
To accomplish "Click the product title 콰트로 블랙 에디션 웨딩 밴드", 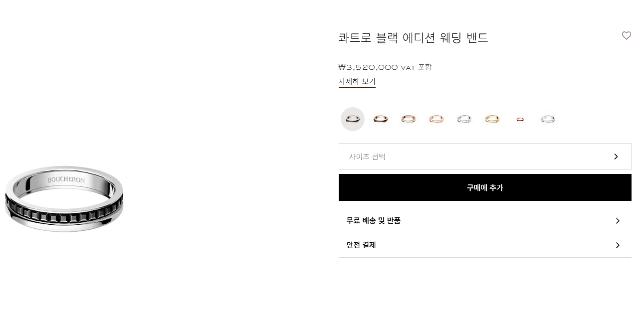I will pos(413,38).
